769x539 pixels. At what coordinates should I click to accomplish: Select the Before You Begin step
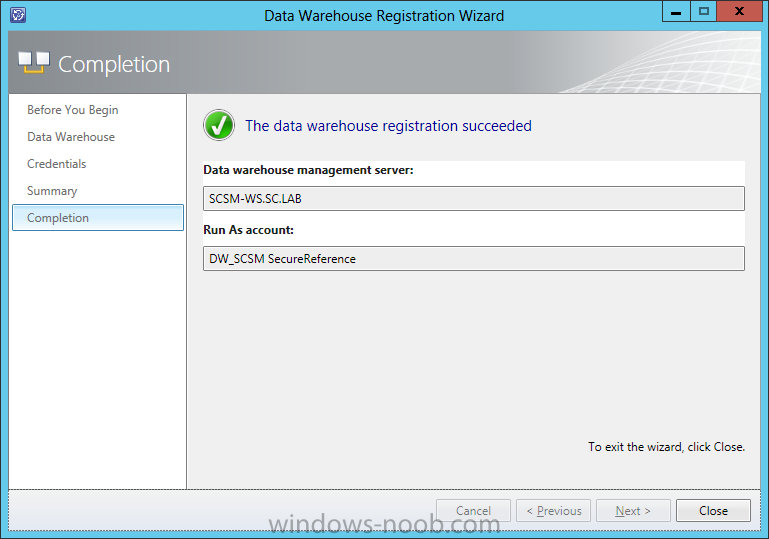pyautogui.click(x=73, y=110)
